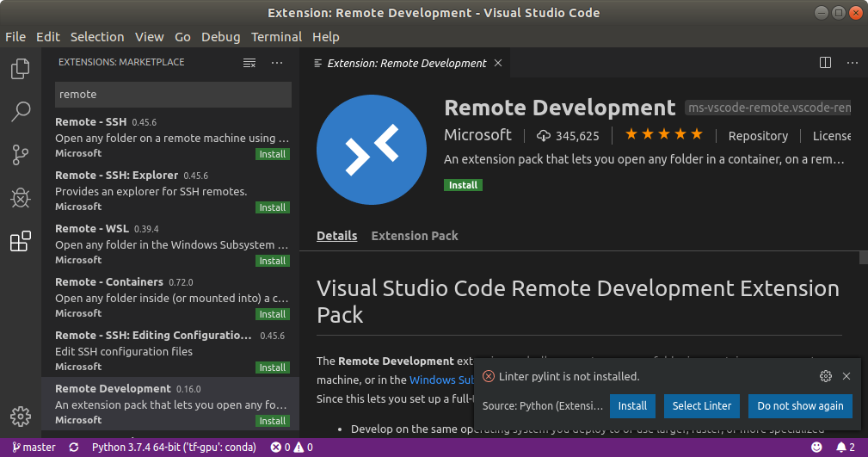This screenshot has height=457, width=868.
Task: Open the Search view in activity bar
Action: click(21, 111)
